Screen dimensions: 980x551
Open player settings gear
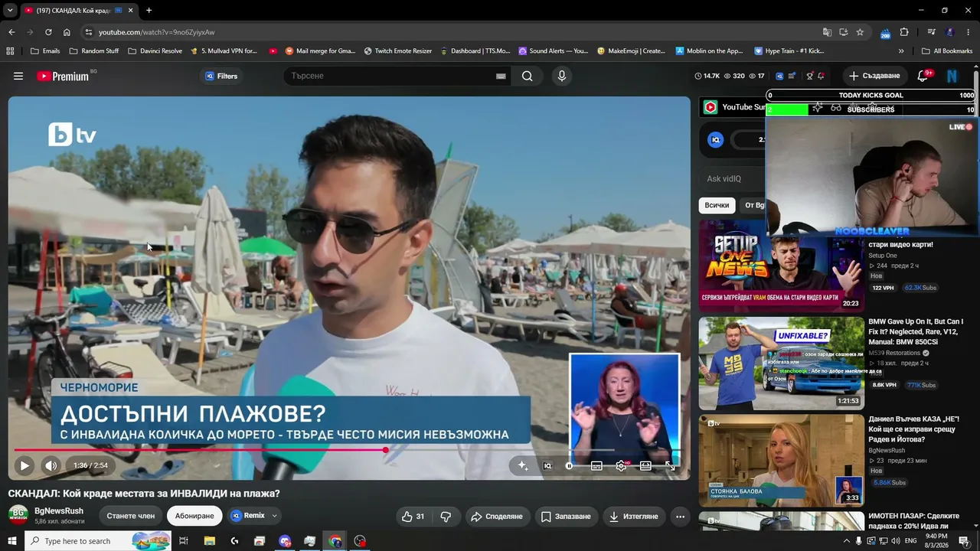point(621,465)
